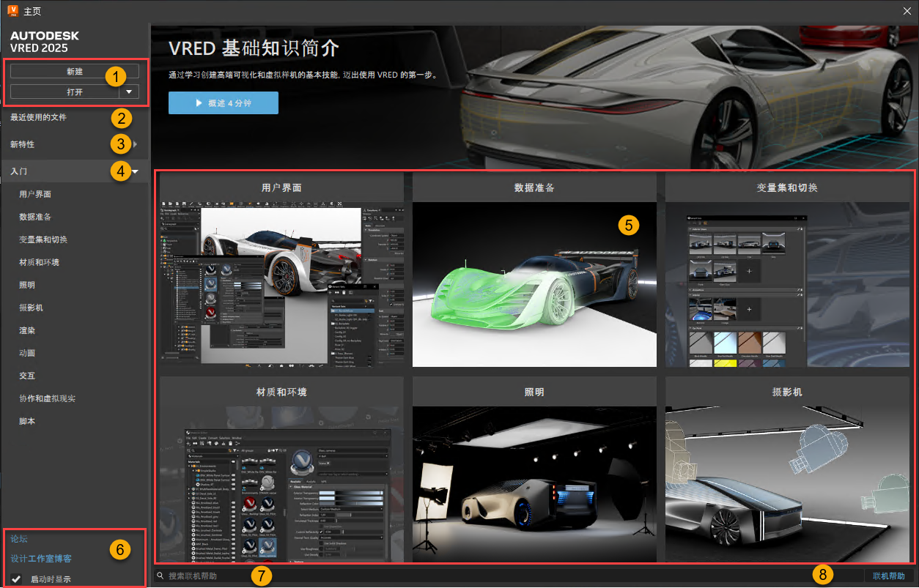The height and width of the screenshot is (588, 919).
Task: Open the dropdown arrow next to 打开
Action: tap(129, 92)
